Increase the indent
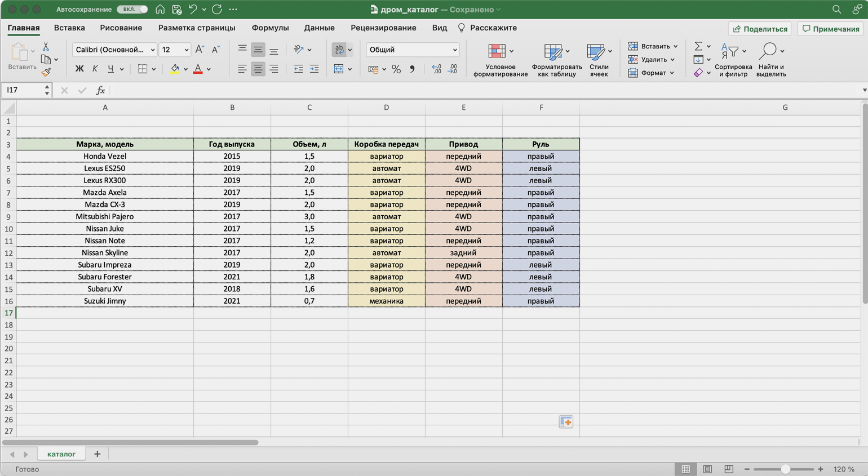The height and width of the screenshot is (476, 868). pos(314,69)
